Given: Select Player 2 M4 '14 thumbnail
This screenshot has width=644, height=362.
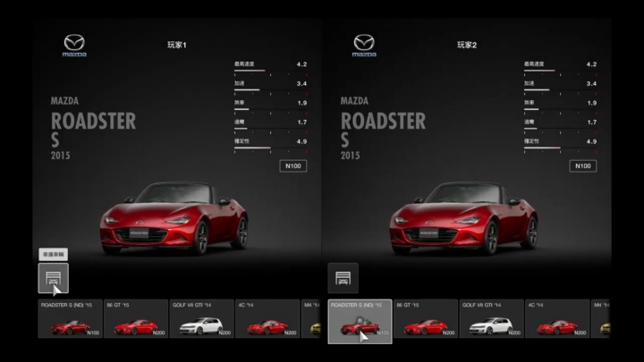Looking at the screenshot, I should 600,319.
